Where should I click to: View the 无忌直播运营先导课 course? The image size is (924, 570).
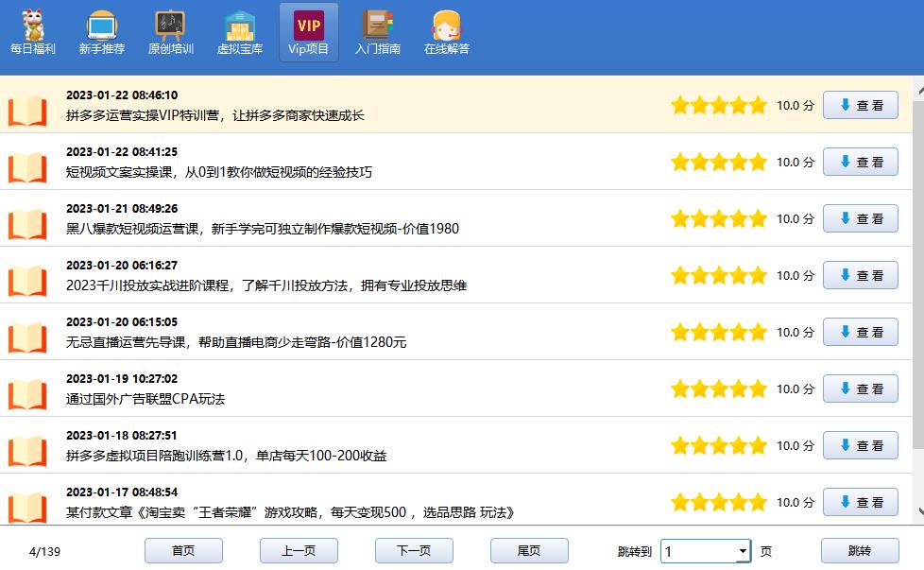pos(861,331)
